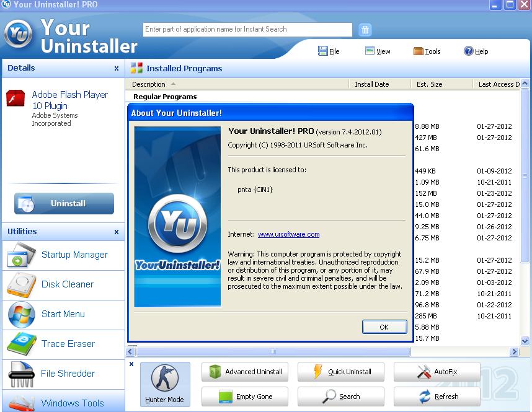The width and height of the screenshot is (532, 412).
Task: Click vertical scrollbar up arrow
Action: pos(525,84)
